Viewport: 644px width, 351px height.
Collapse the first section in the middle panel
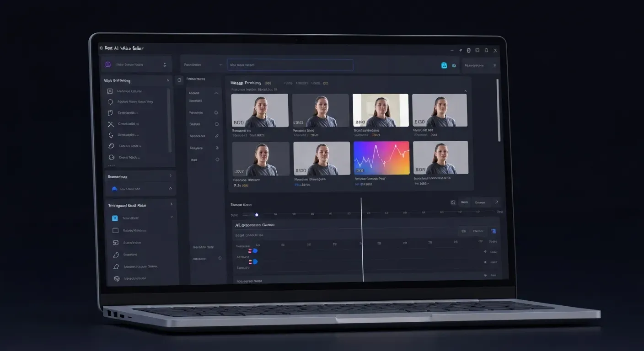(217, 93)
